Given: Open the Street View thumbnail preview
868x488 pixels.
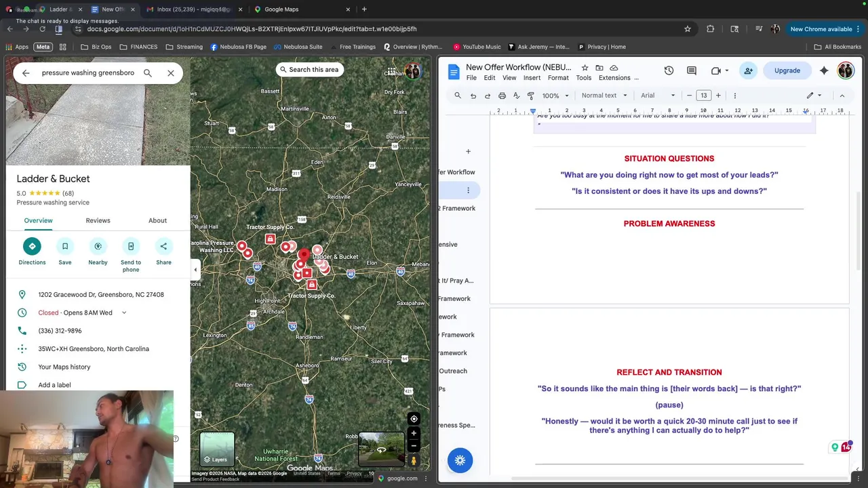Looking at the screenshot, I should point(381,449).
